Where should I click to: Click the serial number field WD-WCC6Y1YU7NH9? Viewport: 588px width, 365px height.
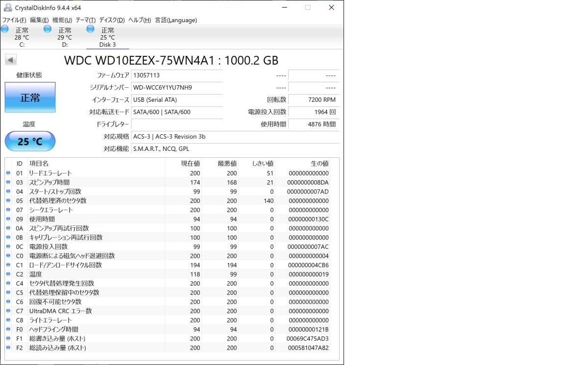[177, 87]
